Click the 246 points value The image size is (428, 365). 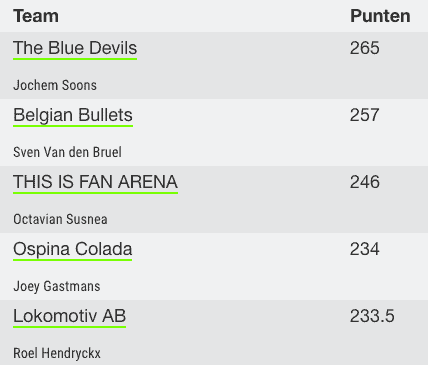(x=365, y=182)
